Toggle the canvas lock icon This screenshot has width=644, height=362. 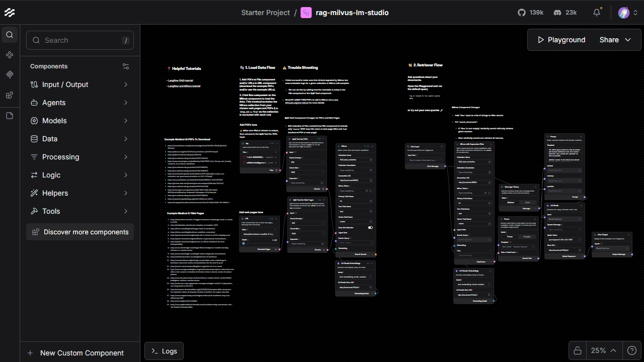(x=578, y=350)
